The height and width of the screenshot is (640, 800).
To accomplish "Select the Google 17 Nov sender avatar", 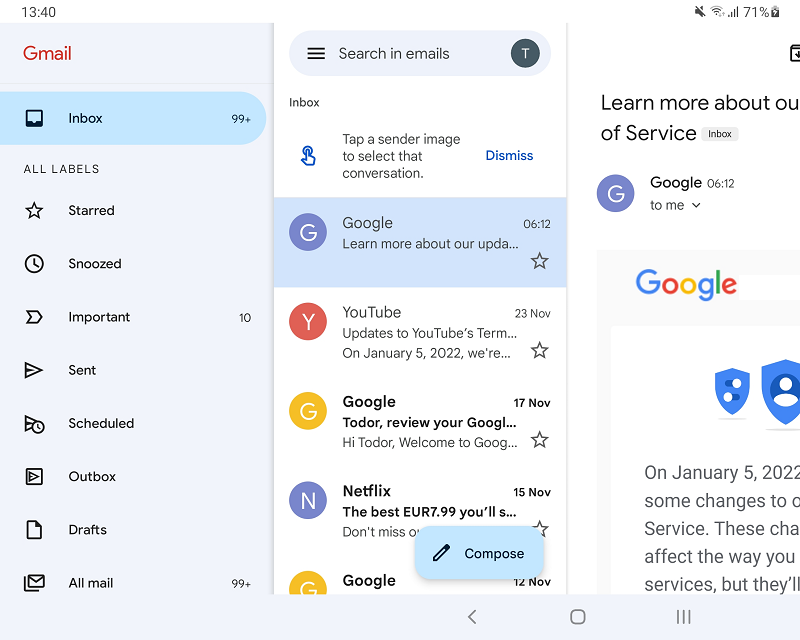I will (308, 411).
